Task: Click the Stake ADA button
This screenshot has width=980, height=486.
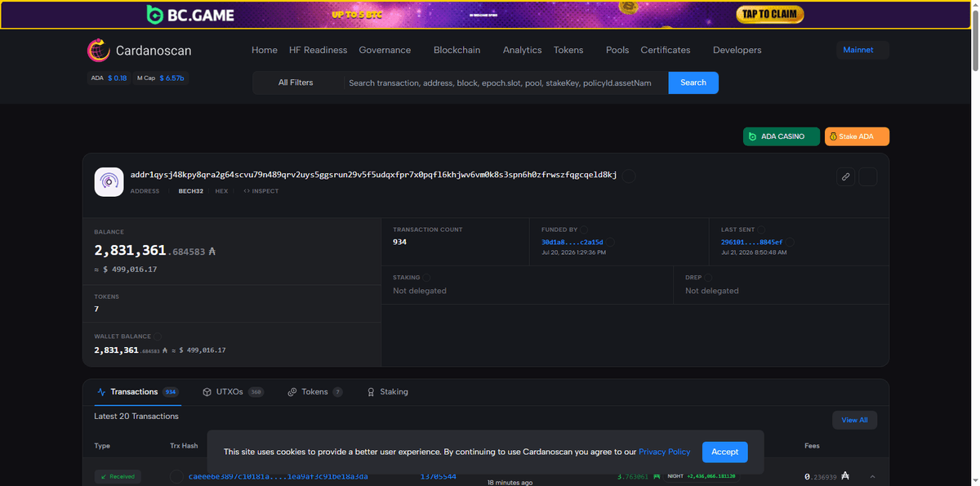Action: pos(857,136)
